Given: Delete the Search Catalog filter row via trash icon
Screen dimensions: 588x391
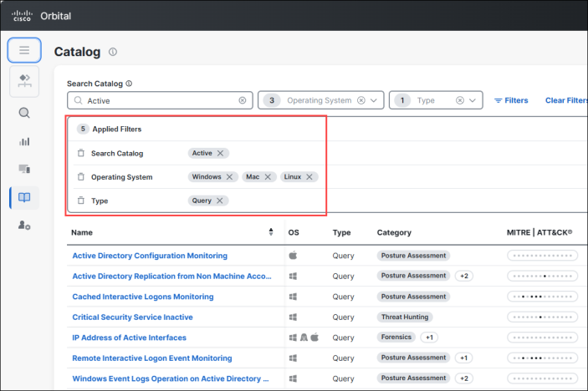Looking at the screenshot, I should (x=81, y=153).
